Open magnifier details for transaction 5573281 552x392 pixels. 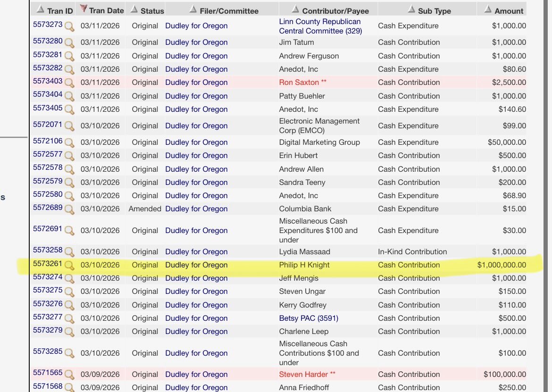[x=69, y=57]
